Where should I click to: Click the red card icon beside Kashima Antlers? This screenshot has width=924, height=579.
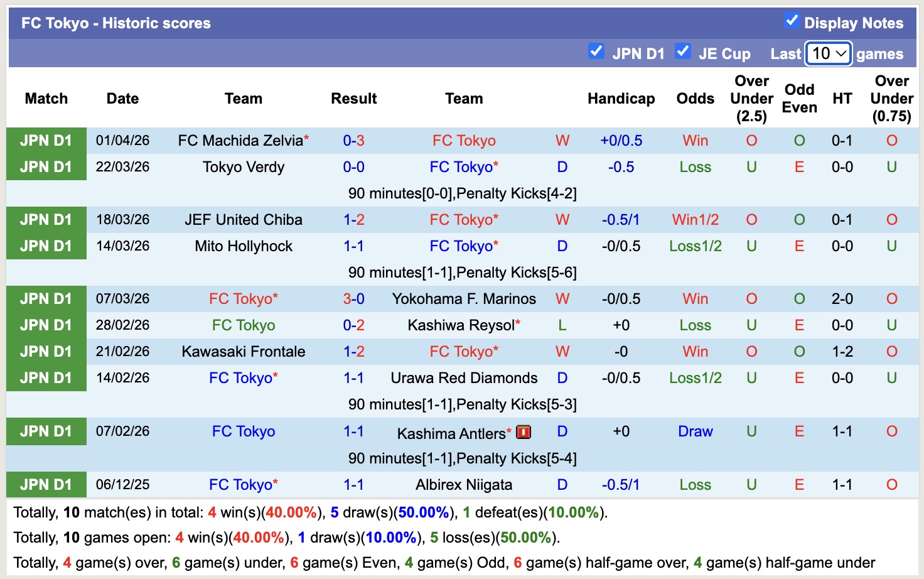pyautogui.click(x=523, y=432)
